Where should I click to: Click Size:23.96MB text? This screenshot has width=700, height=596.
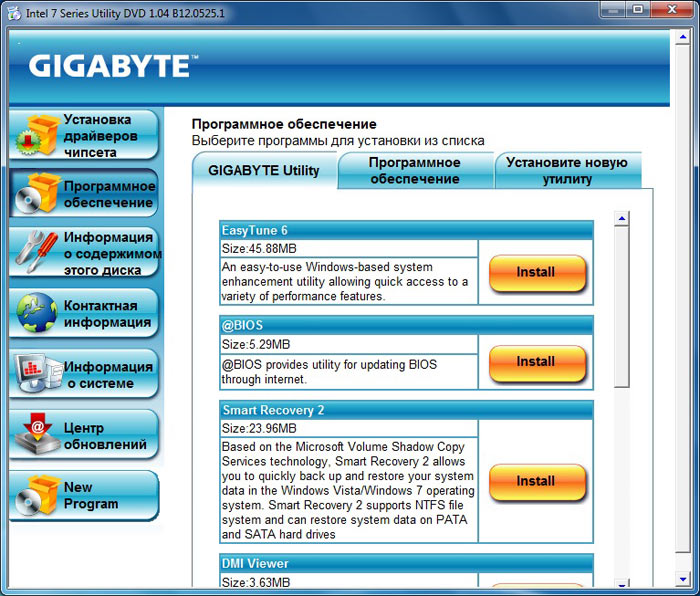[259, 429]
